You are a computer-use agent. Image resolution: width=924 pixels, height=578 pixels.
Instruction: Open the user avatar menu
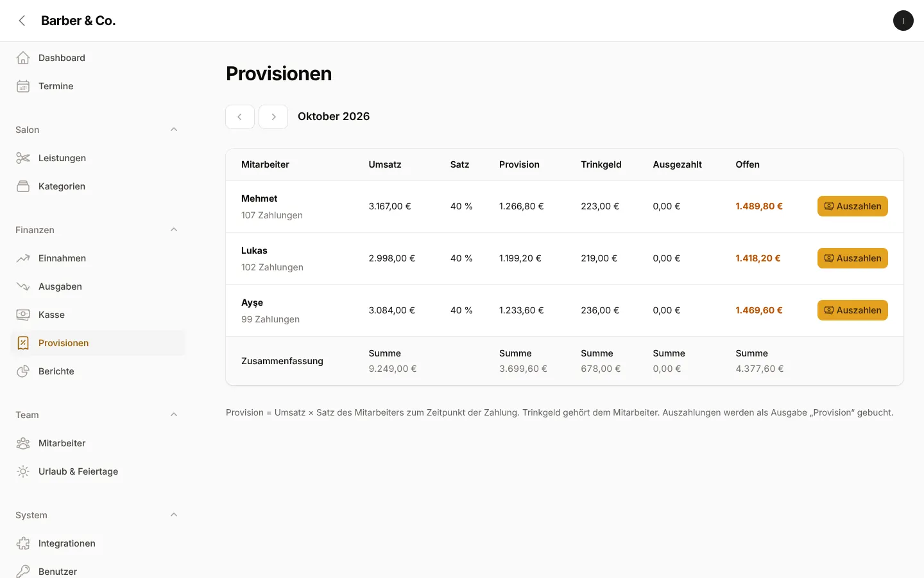(x=903, y=21)
